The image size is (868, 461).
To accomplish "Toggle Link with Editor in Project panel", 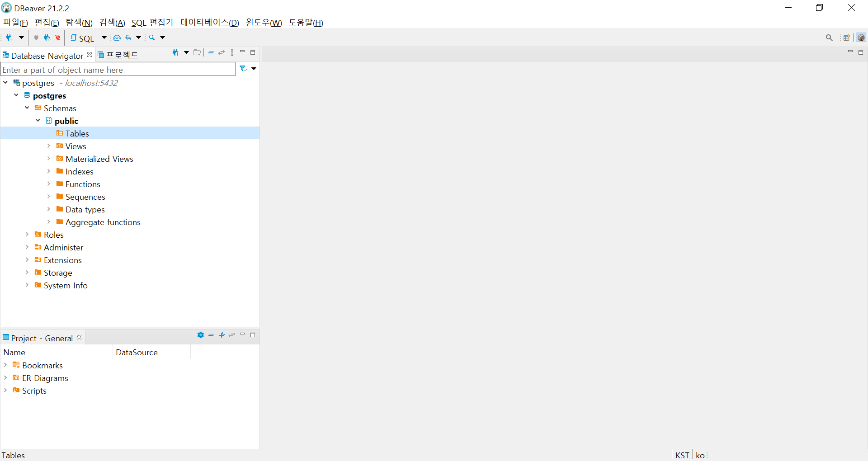I will pyautogui.click(x=232, y=335).
